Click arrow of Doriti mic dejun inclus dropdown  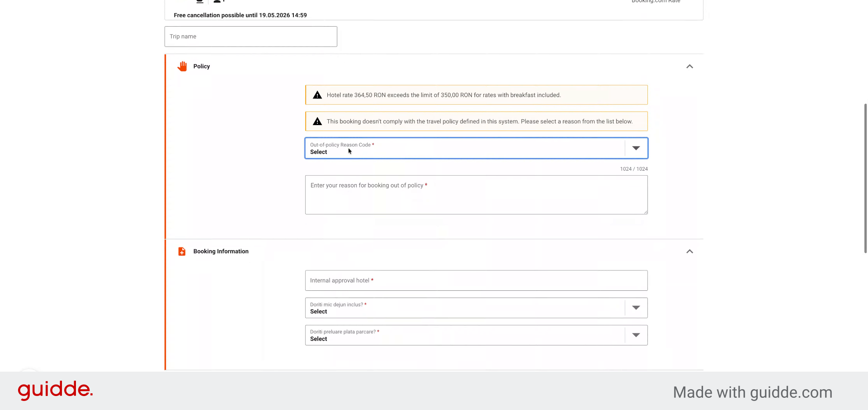click(x=636, y=307)
